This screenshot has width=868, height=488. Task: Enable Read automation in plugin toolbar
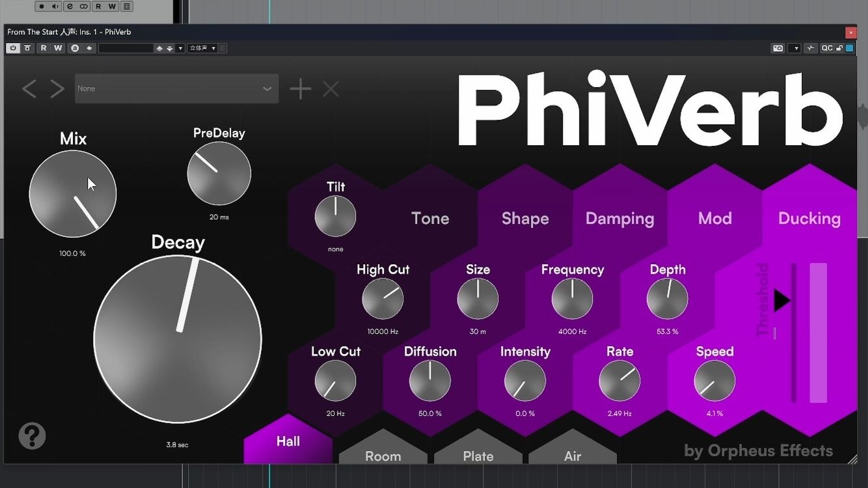pyautogui.click(x=44, y=48)
